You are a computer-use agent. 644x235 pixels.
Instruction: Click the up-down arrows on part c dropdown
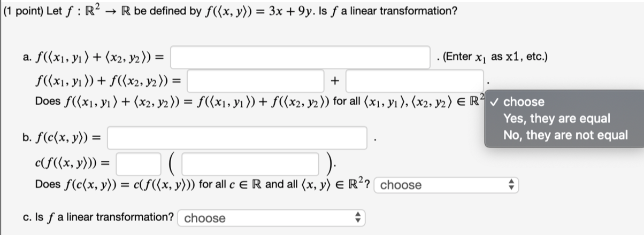[x=358, y=218]
